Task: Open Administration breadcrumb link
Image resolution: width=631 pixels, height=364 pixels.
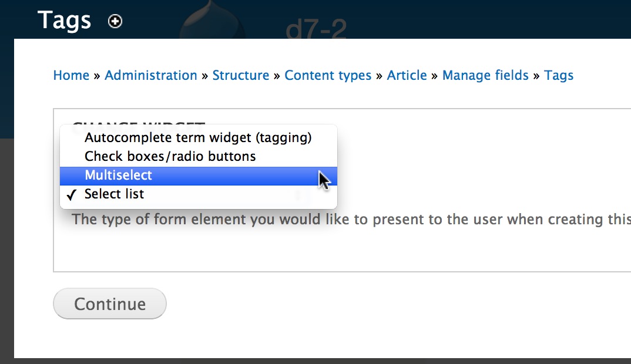Action: coord(151,75)
